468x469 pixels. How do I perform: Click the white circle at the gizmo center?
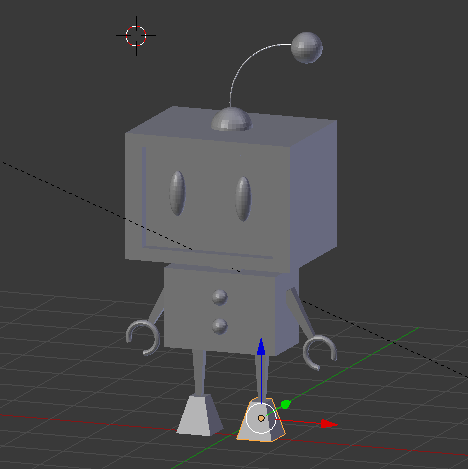261,418
